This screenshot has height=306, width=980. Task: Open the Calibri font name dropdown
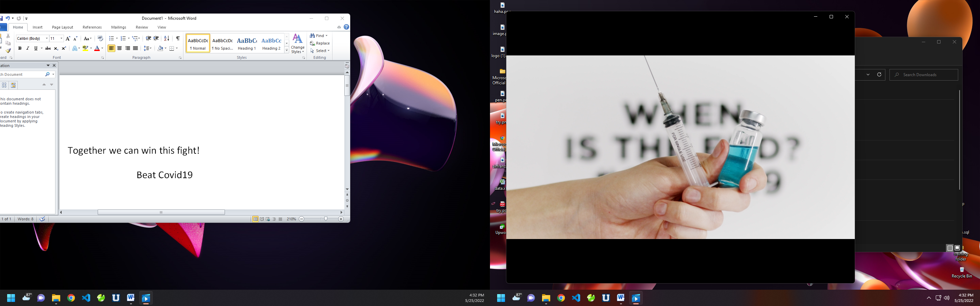click(47, 38)
